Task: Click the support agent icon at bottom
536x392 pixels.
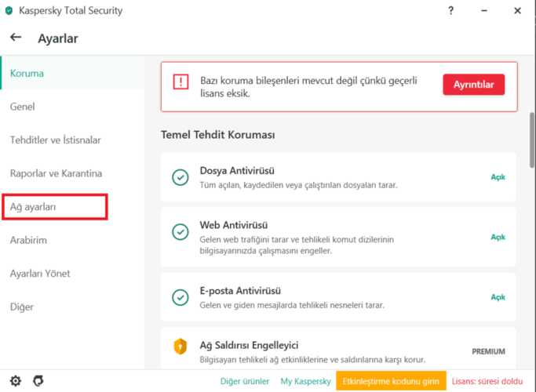Action: 38,381
